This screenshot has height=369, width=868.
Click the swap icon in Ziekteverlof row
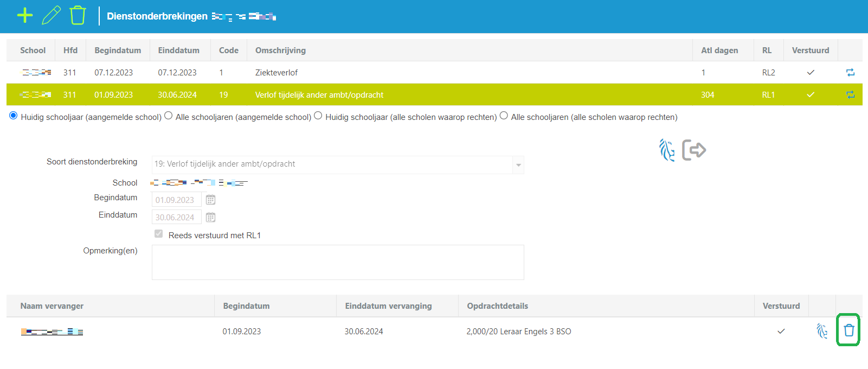850,72
